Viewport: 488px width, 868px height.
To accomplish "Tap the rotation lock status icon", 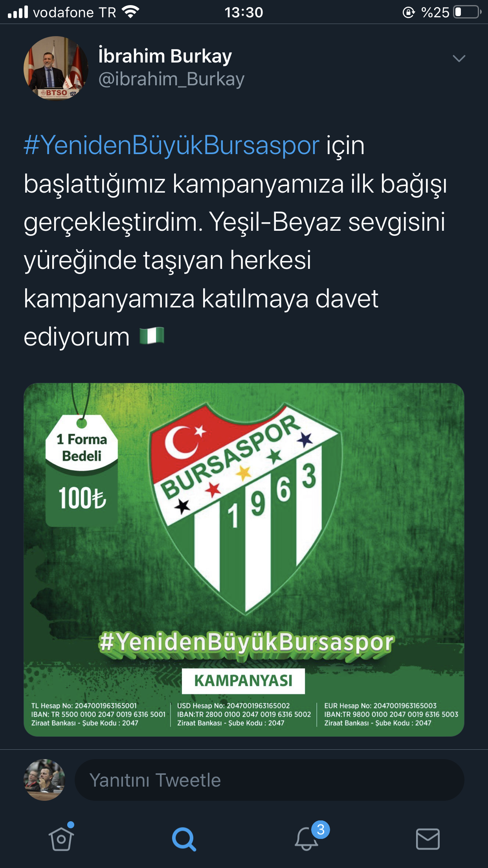I will (409, 13).
